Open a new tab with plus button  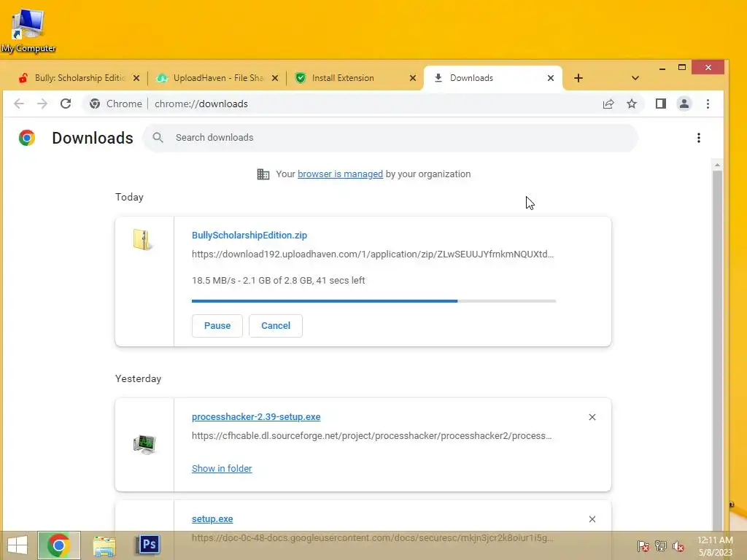click(578, 78)
